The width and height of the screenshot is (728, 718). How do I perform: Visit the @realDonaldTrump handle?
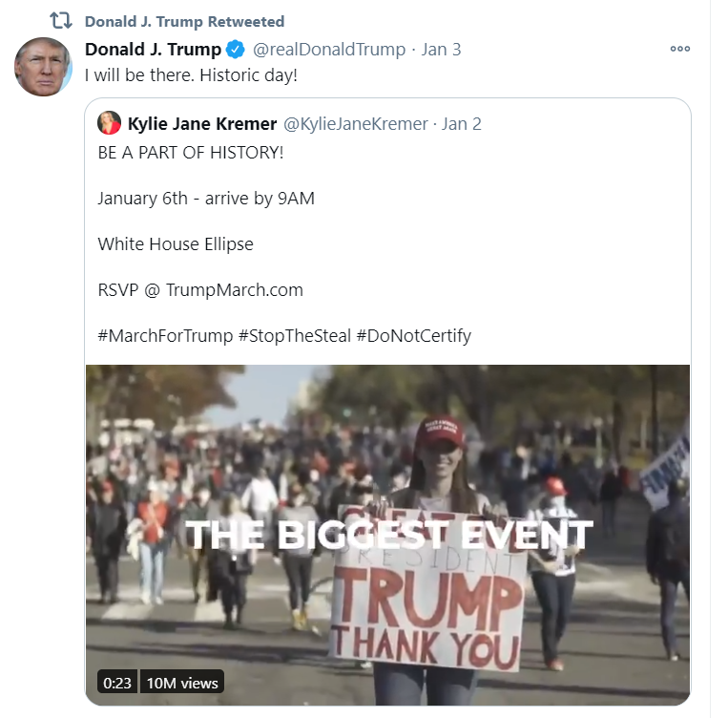(x=329, y=50)
